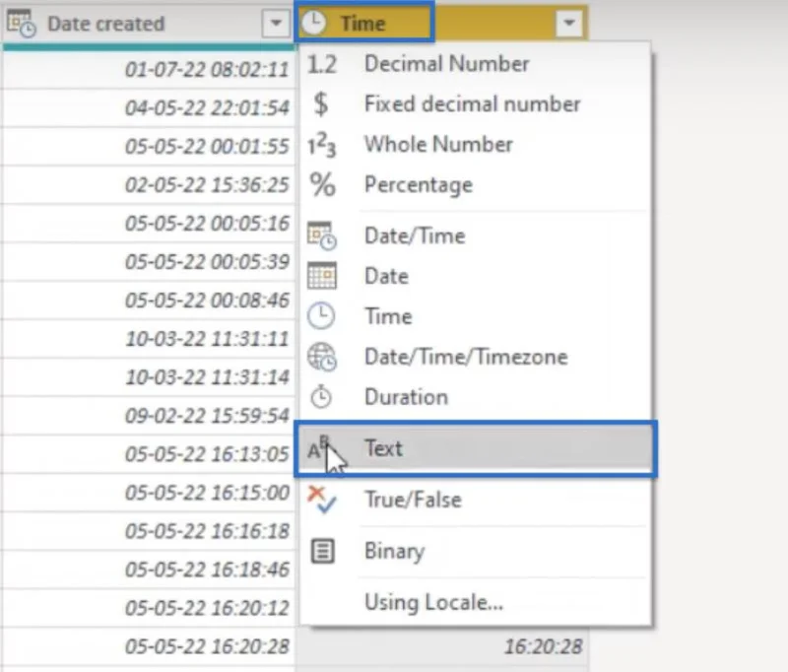Pick Date/Time from the type list
This screenshot has height=672, width=788.
[476, 235]
